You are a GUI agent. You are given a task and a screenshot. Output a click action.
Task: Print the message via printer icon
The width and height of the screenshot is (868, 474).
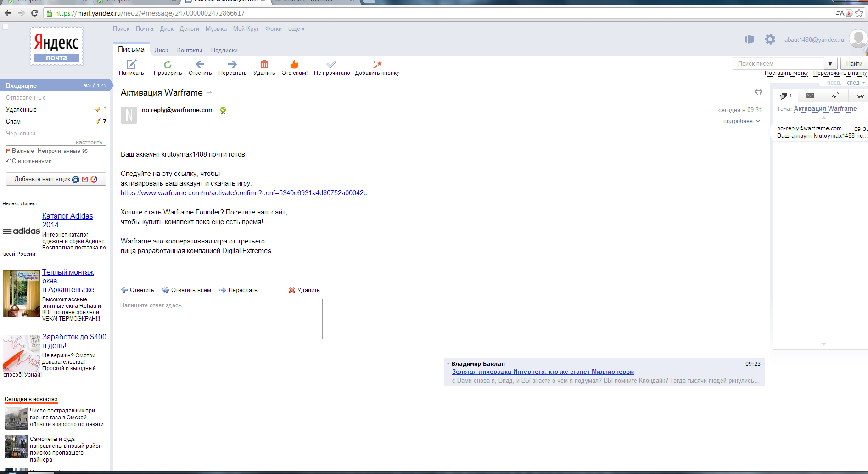pyautogui.click(x=758, y=92)
